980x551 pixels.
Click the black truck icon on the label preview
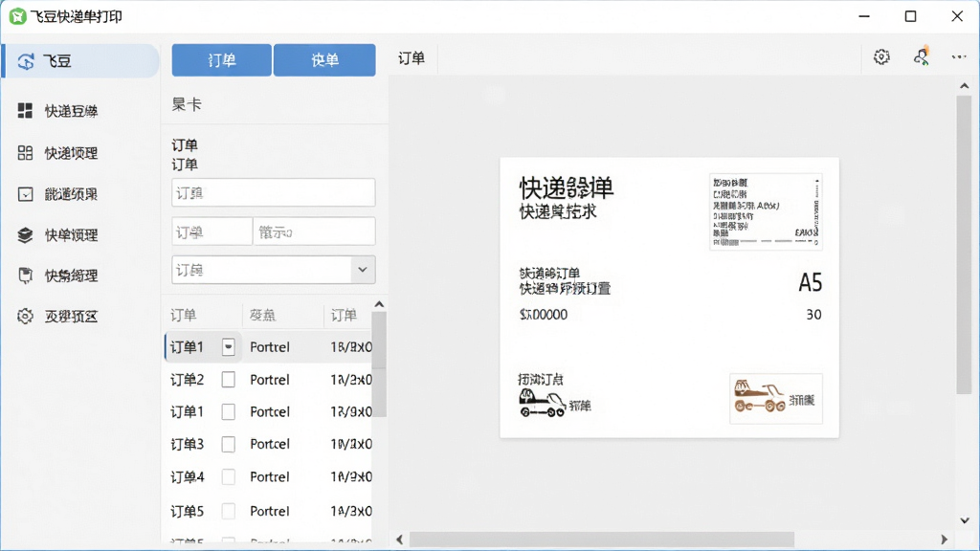coord(542,403)
